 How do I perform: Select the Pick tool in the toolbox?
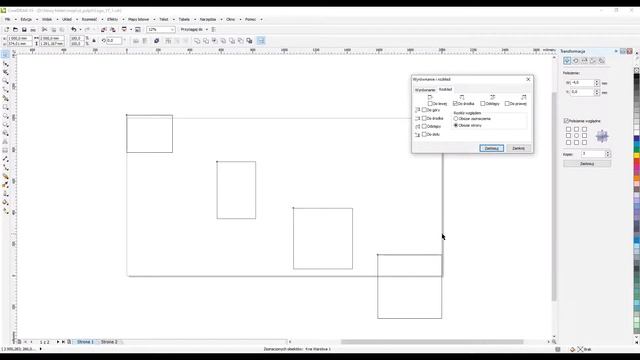click(5, 55)
